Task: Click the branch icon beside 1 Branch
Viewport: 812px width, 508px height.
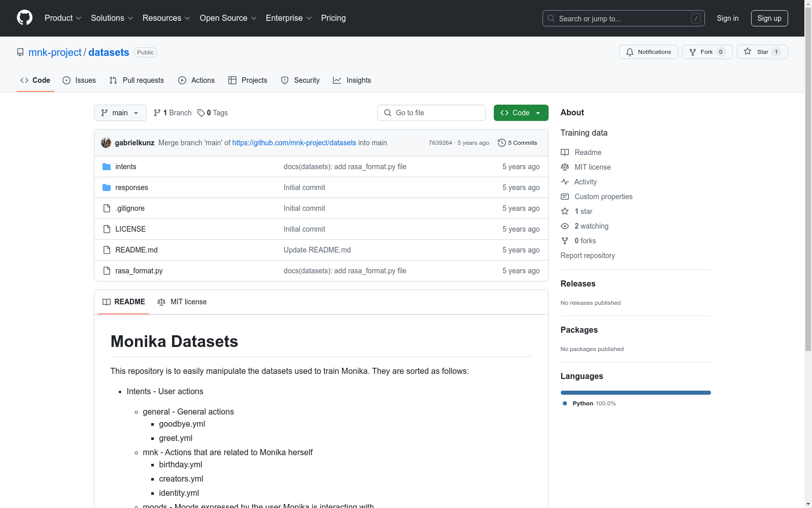Action: point(157,113)
